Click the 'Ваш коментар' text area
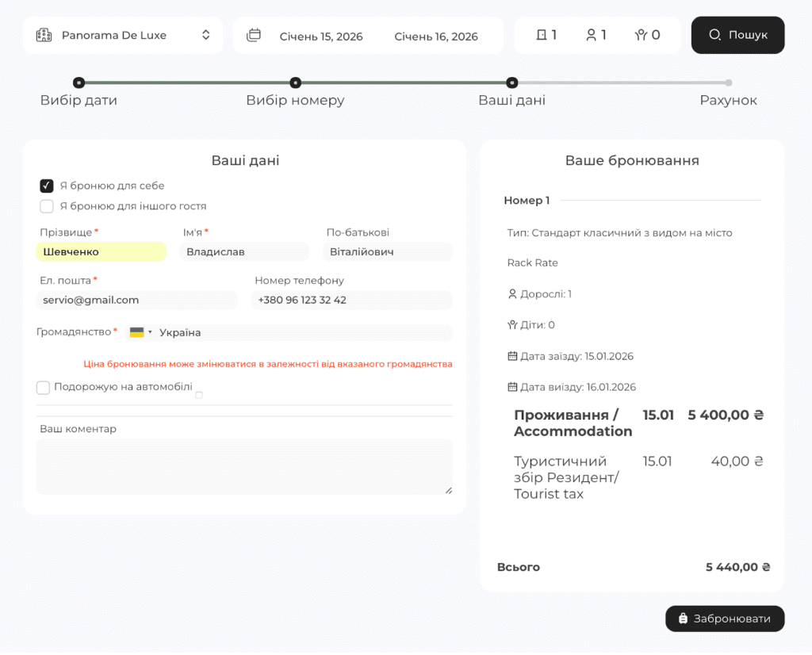The image size is (812, 655). click(244, 466)
